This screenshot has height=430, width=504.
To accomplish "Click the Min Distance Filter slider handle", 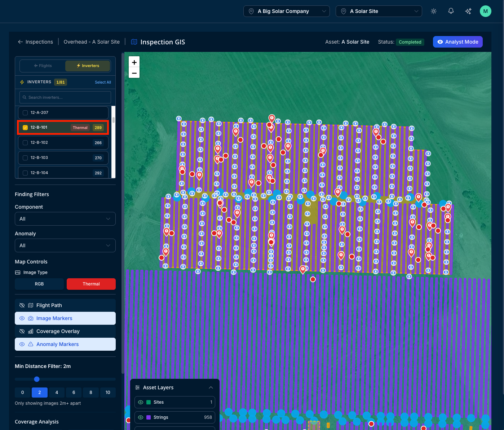I will [37, 379].
